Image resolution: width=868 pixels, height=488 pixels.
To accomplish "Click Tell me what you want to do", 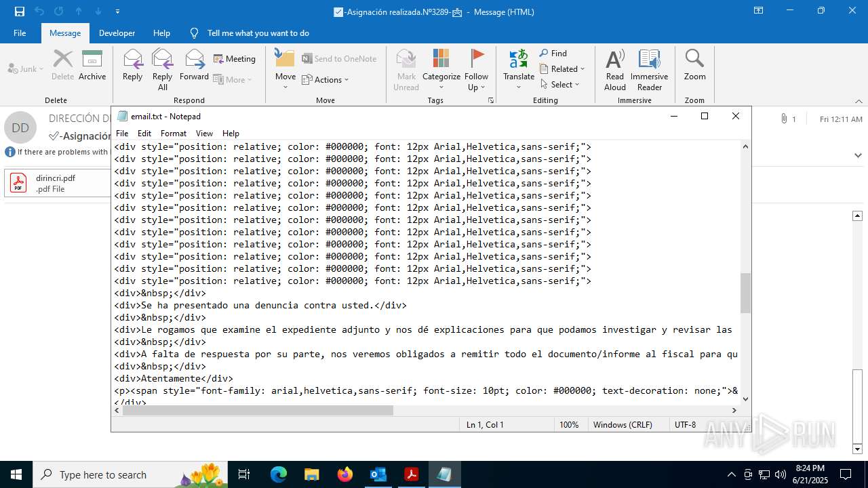I will pos(258,33).
